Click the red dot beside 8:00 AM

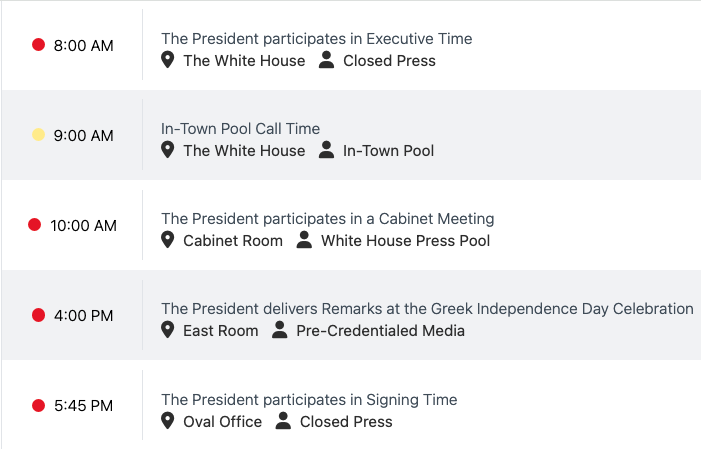point(39,45)
